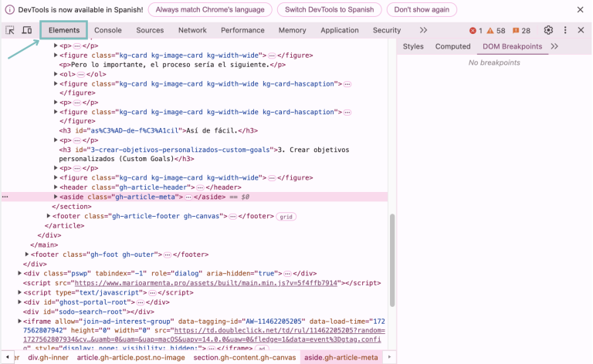Viewport: 593px width, 364px height.
Task: Switch to the Computed pane
Action: 452,46
